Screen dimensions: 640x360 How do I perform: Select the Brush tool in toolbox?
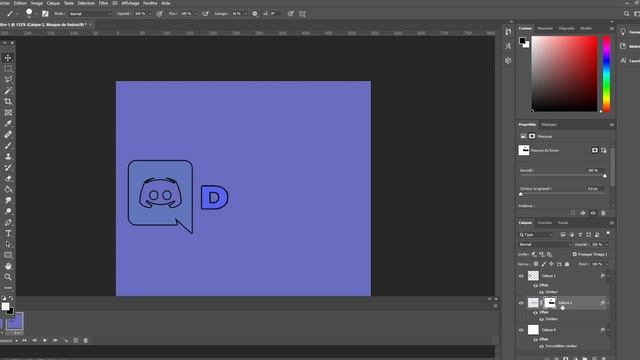pyautogui.click(x=8, y=146)
